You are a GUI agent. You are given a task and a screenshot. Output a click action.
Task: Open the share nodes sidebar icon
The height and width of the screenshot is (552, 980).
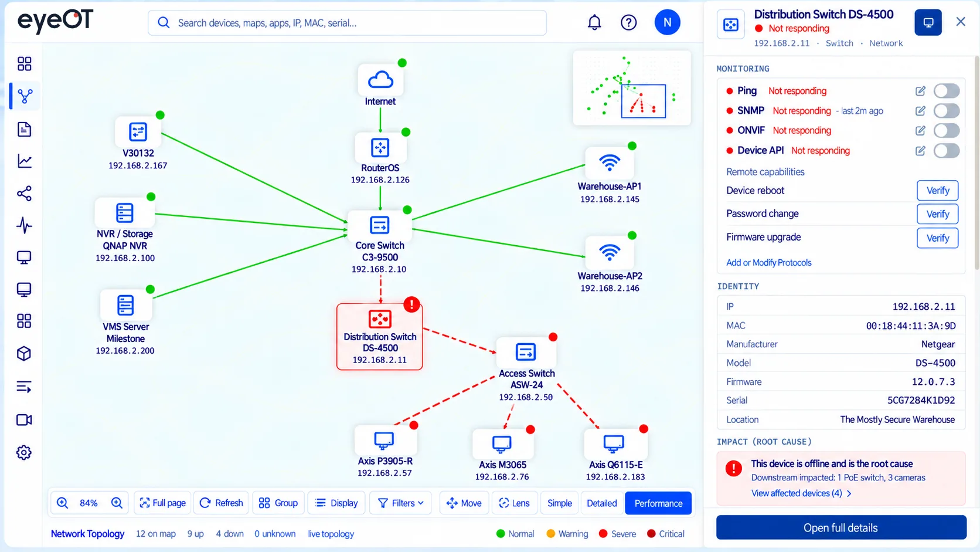(x=24, y=194)
